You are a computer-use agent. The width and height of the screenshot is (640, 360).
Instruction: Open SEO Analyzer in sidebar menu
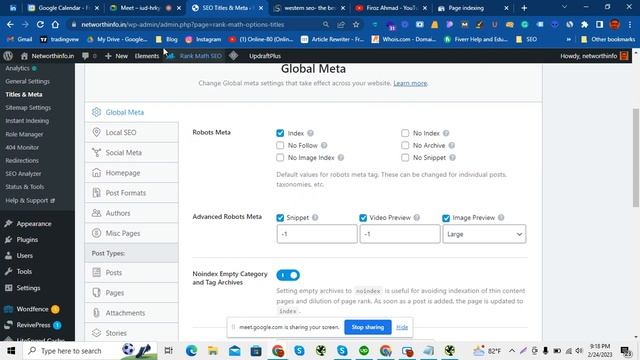[23, 173]
